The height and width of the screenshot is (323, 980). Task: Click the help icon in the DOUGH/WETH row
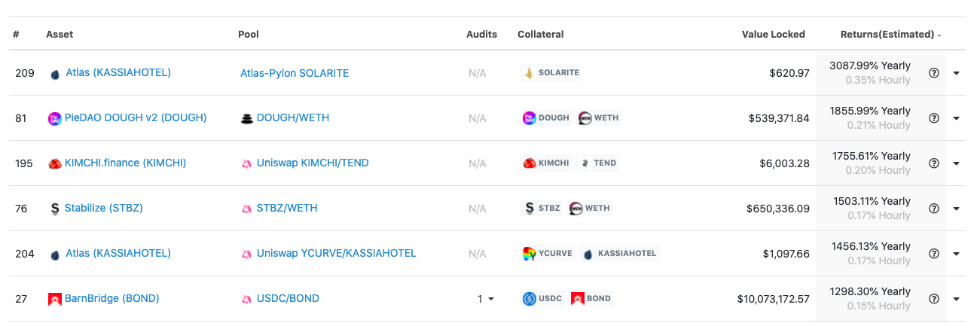[934, 118]
